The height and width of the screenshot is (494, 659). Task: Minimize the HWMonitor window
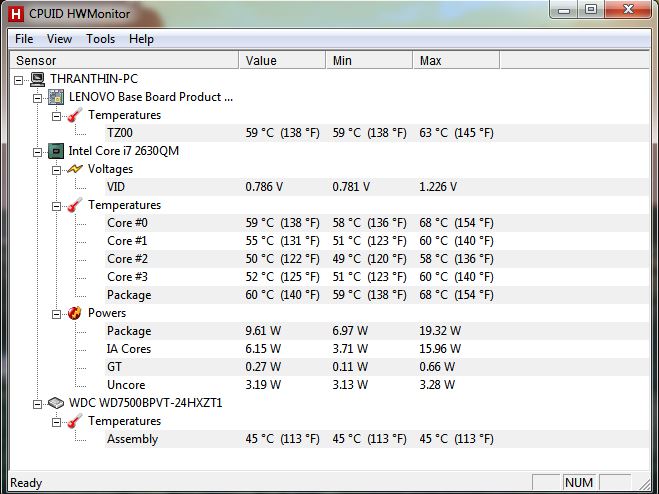click(x=564, y=9)
